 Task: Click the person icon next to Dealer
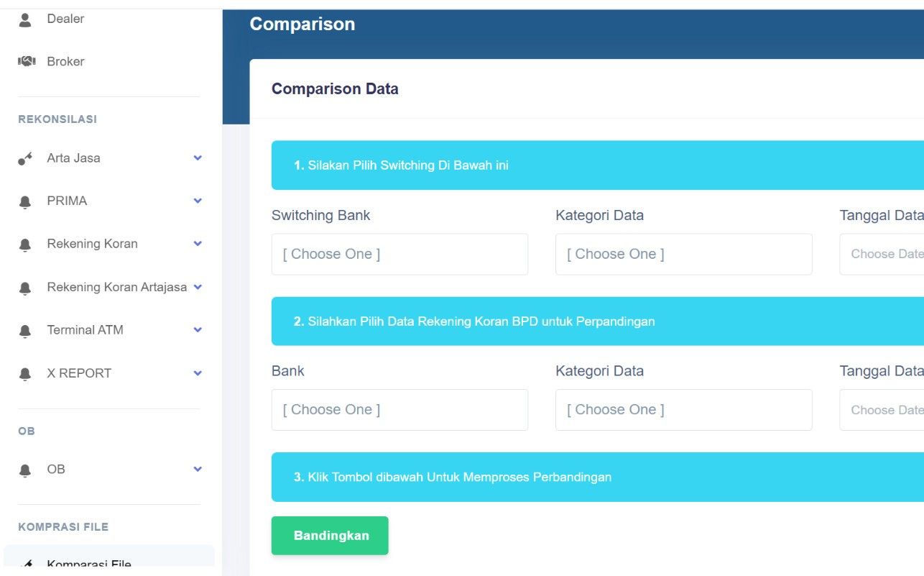pyautogui.click(x=25, y=19)
